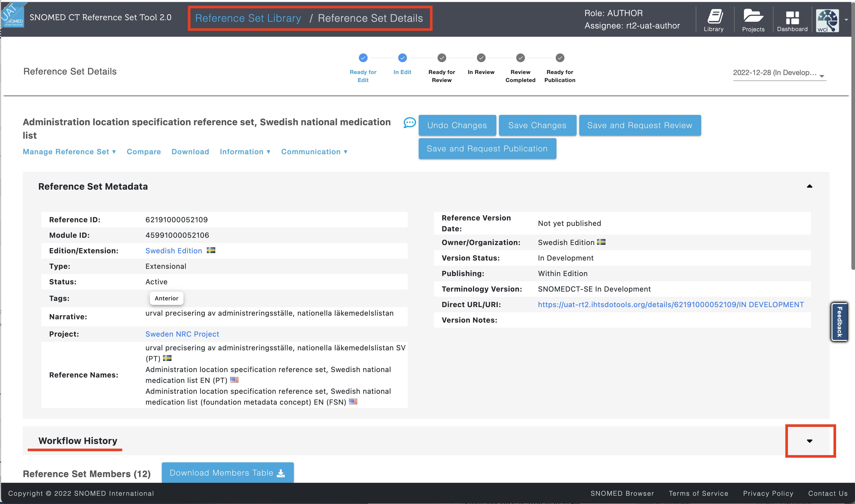
Task: Click the Extensional type value
Action: 166,266
